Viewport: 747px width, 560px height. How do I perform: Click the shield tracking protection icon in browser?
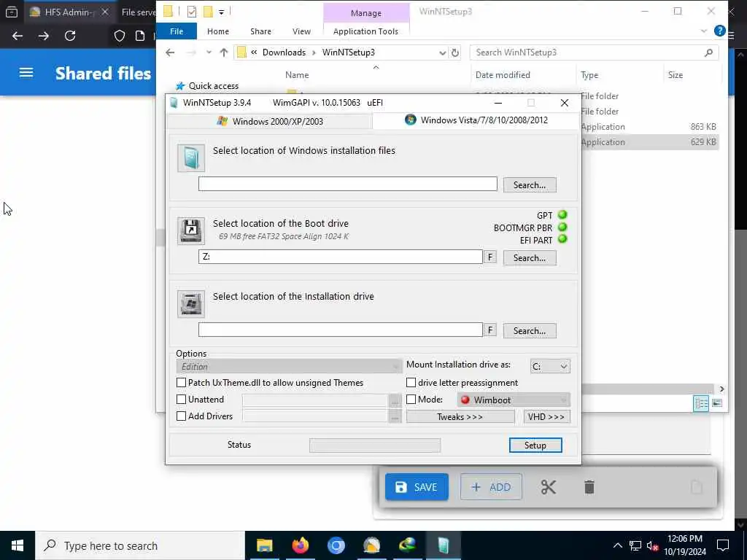[x=119, y=36]
